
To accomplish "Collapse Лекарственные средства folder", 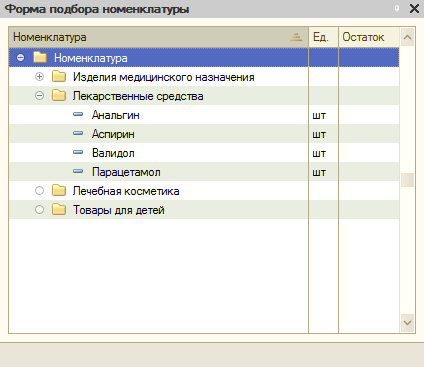I will point(39,96).
